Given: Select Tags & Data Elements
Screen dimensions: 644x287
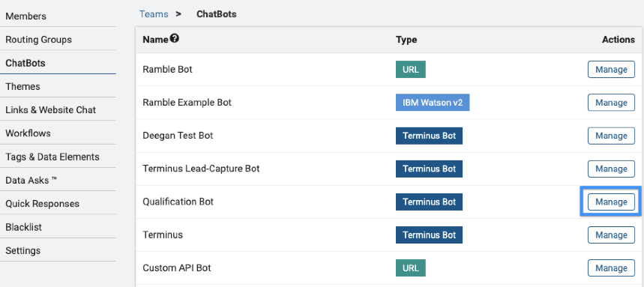Looking at the screenshot, I should [52, 157].
